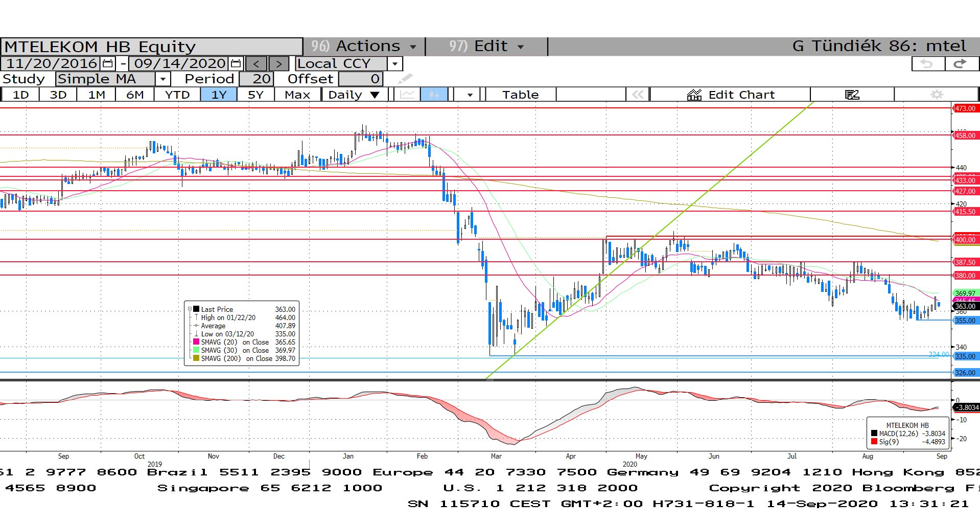Expand the chart type options dropdown arrow
The width and height of the screenshot is (980, 524).
[470, 95]
